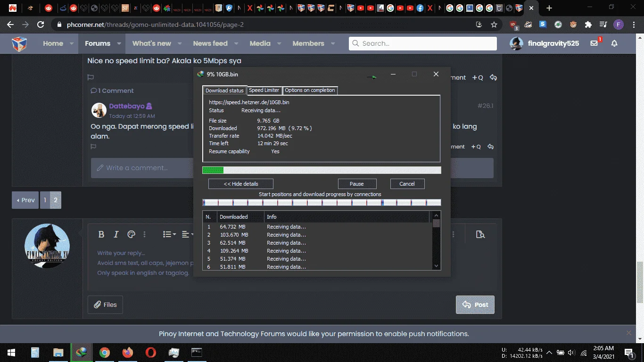Image resolution: width=644 pixels, height=362 pixels.
Task: Open more text formatting options in editor
Action: (x=145, y=234)
